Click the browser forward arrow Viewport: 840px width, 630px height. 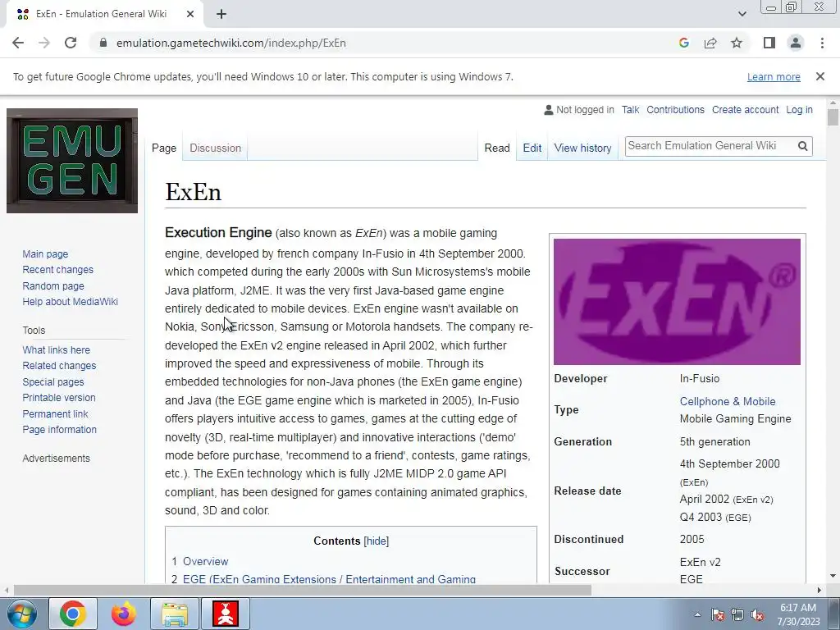tap(44, 43)
